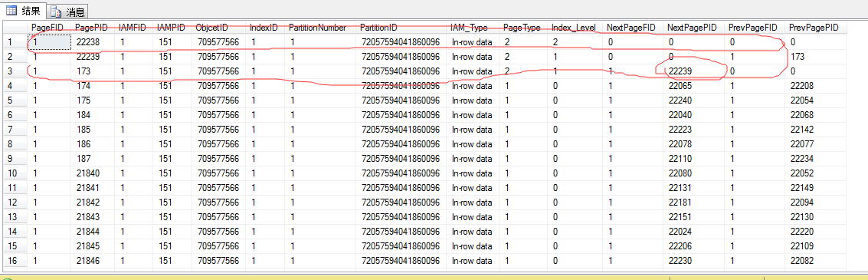The height and width of the screenshot is (280, 868).
Task: Select PrevPagePID cell 22068
Action: pos(815,115)
